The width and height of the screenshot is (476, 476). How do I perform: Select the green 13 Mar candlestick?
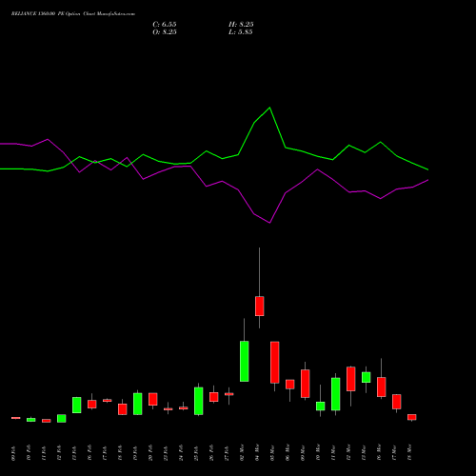pyautogui.click(x=367, y=377)
